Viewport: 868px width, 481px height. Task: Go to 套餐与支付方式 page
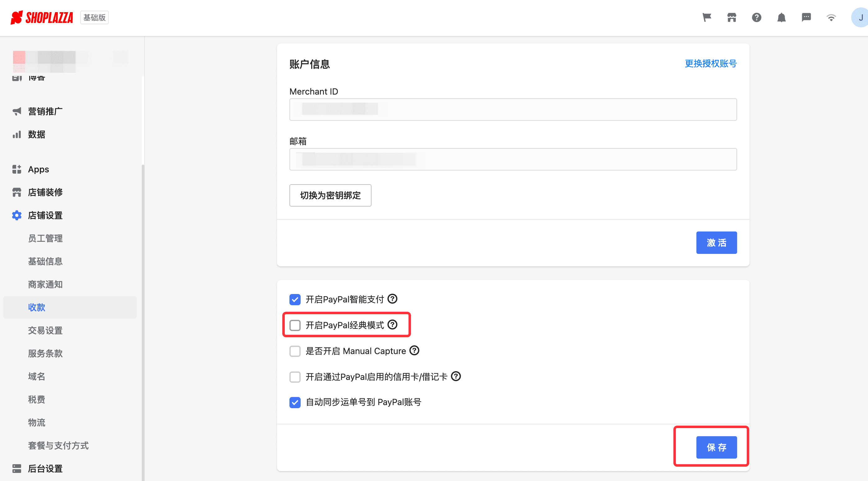click(58, 445)
